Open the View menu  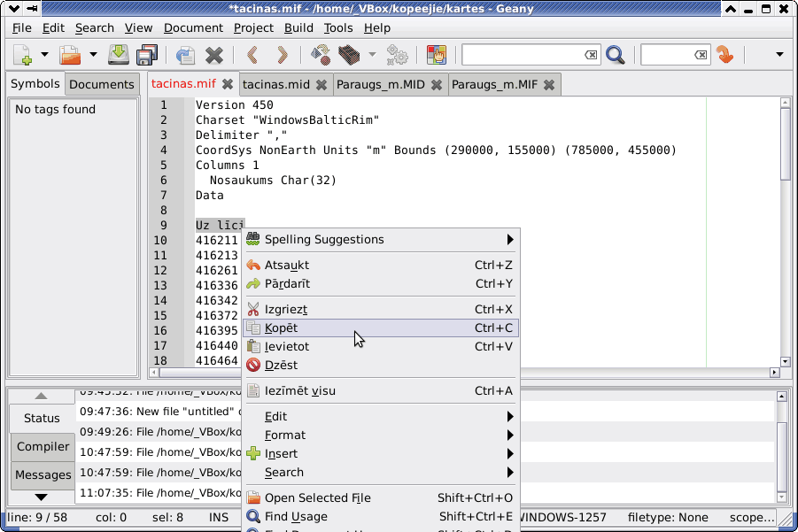(138, 28)
